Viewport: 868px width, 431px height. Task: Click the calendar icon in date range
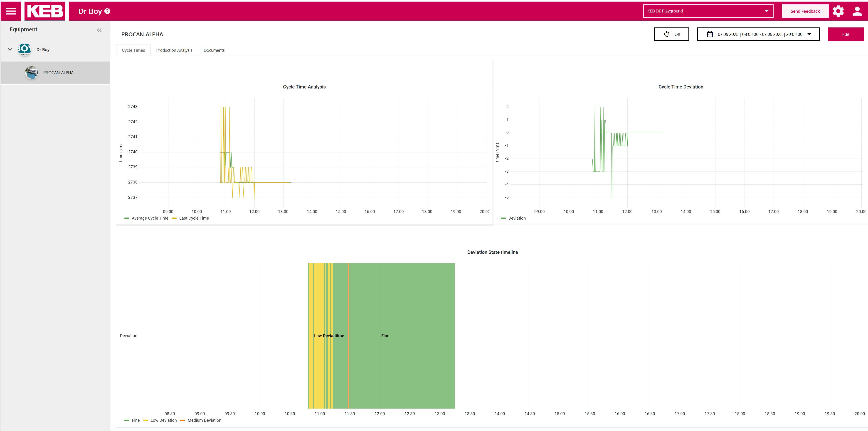click(710, 34)
